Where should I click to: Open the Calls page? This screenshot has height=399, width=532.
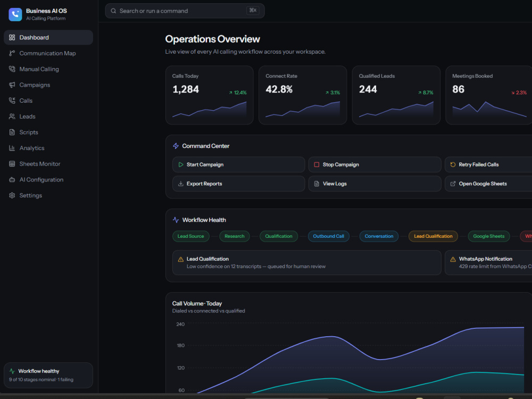[x=48, y=101]
